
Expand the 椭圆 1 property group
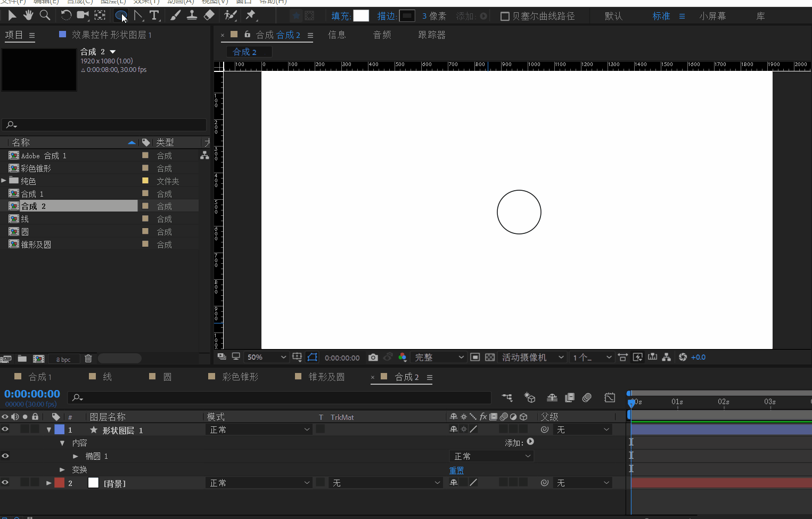coord(76,456)
